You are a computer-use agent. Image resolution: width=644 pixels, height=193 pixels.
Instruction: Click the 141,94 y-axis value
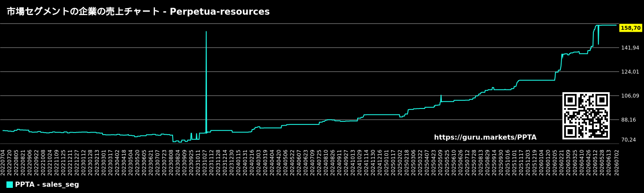coord(630,48)
